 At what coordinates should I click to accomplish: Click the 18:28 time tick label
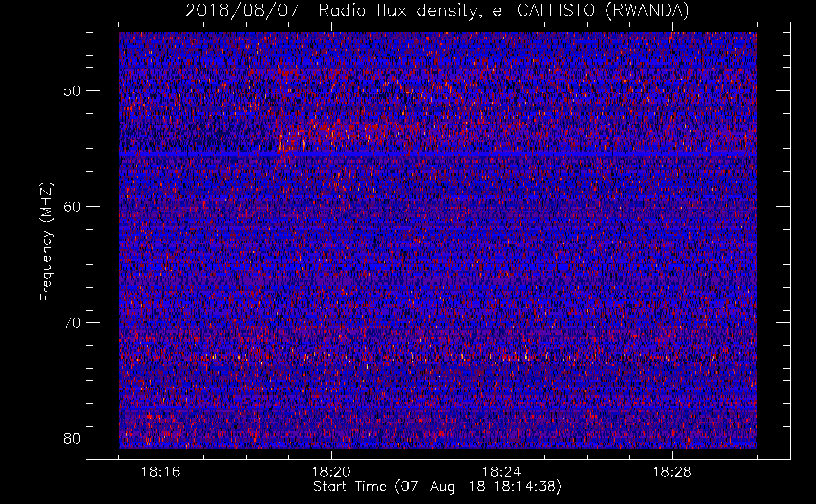click(x=672, y=472)
